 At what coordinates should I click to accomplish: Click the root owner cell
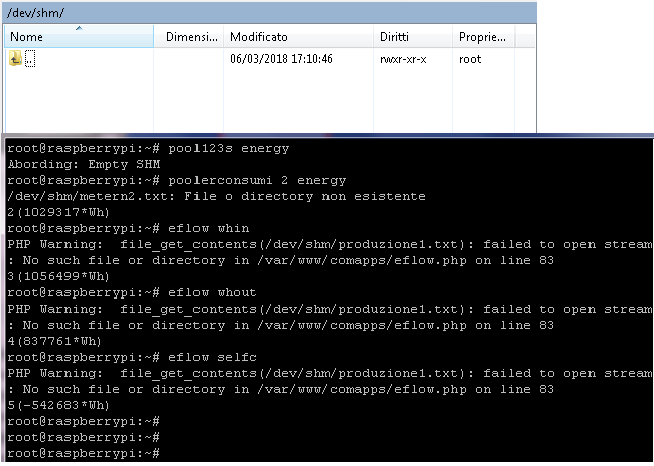point(470,59)
